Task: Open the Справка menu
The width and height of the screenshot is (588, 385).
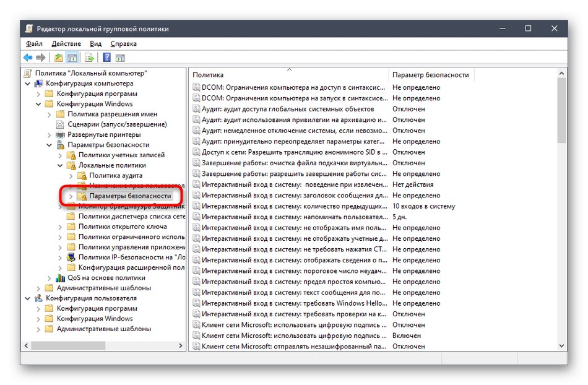Action: click(123, 43)
